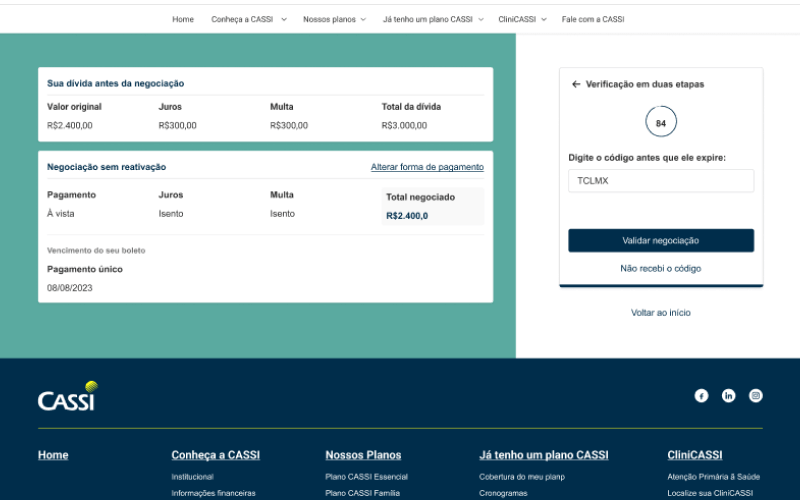Image resolution: width=800 pixels, height=500 pixels.
Task: Click the Total negociado value R$2.400,0
Action: (x=407, y=216)
